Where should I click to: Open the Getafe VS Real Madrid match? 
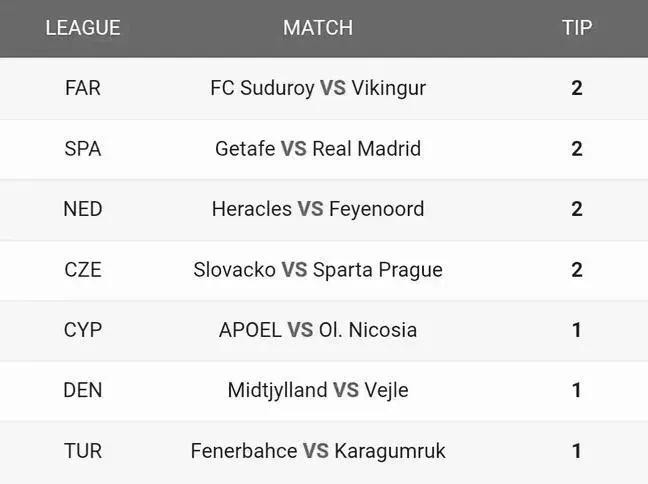click(x=318, y=149)
